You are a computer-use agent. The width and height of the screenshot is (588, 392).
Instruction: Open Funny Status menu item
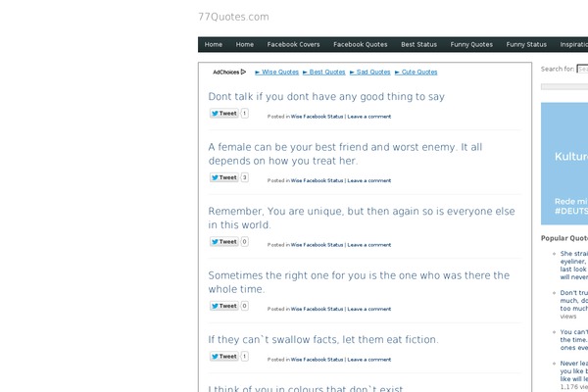(526, 45)
